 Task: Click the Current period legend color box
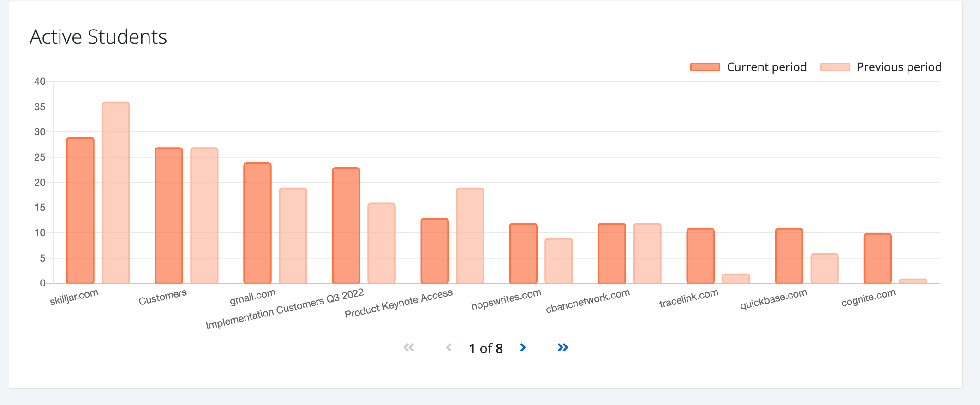tap(705, 67)
